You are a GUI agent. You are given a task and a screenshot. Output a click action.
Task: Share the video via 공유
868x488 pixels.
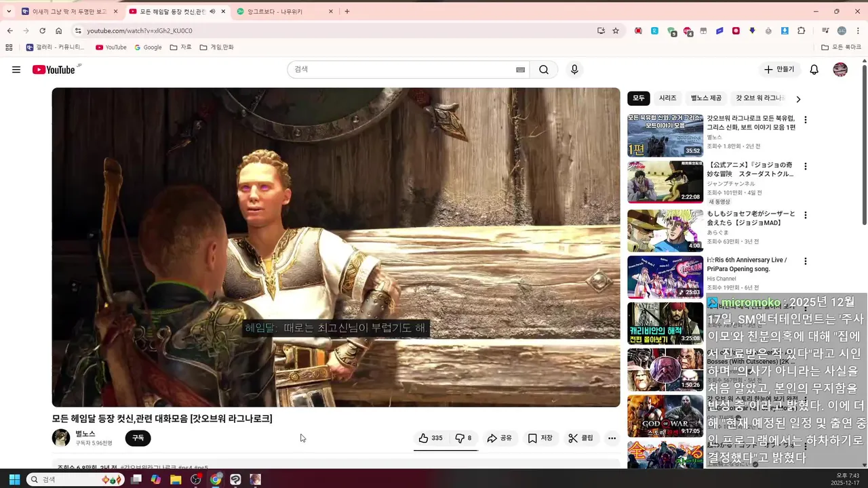500,438
